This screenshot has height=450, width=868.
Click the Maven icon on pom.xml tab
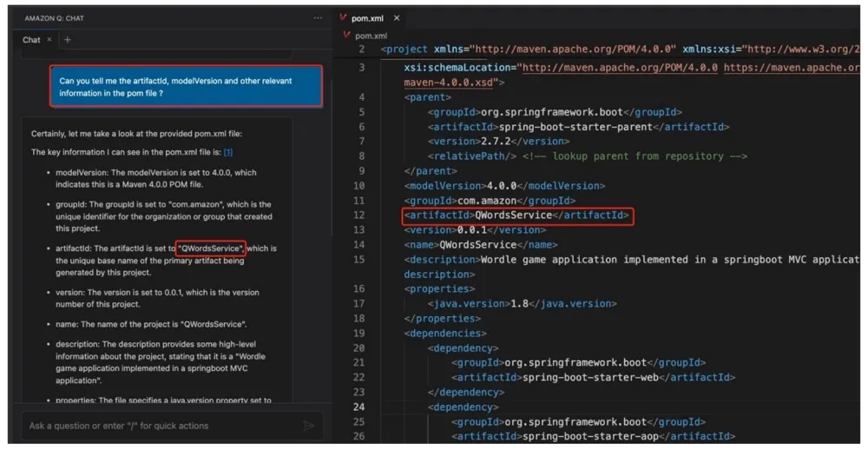343,18
